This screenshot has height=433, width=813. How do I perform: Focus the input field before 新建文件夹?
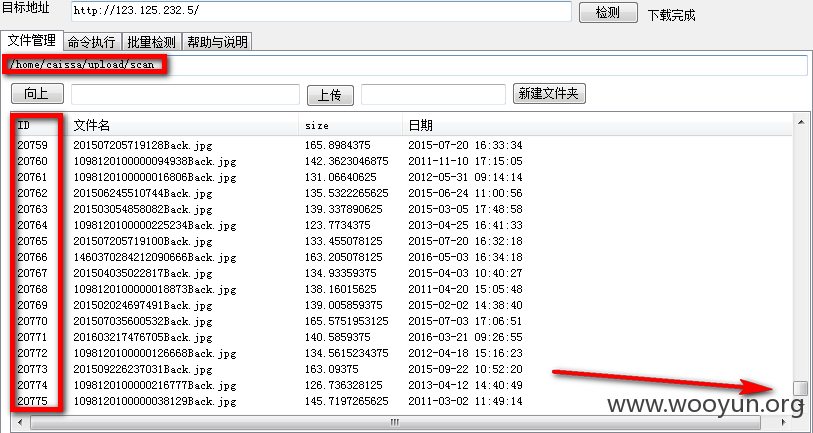(x=433, y=94)
